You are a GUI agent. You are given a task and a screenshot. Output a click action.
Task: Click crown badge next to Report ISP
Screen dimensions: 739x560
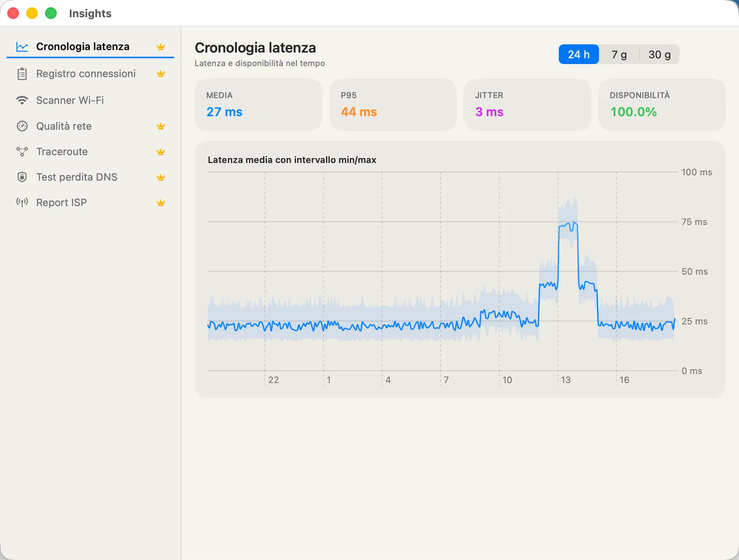click(x=161, y=203)
